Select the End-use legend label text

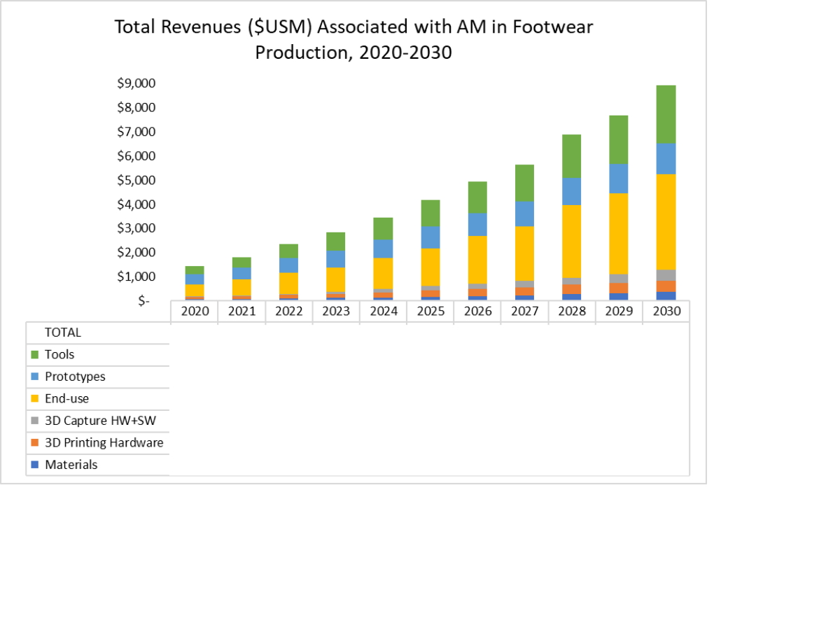point(66,399)
